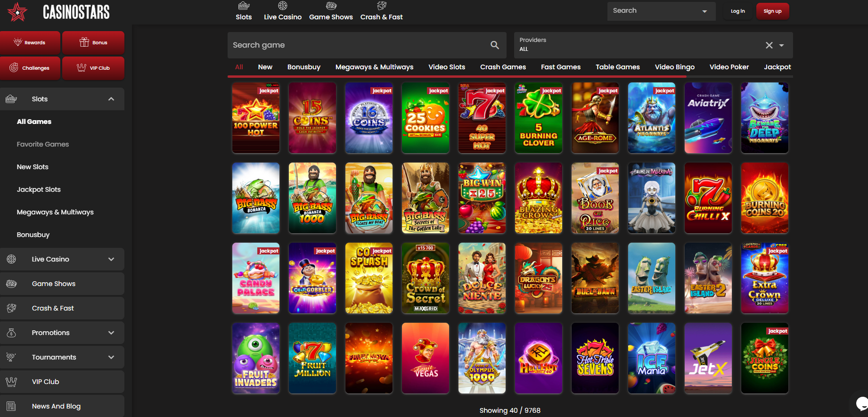Focus the Search game input field
This screenshot has height=417, width=868.
coord(367,45)
